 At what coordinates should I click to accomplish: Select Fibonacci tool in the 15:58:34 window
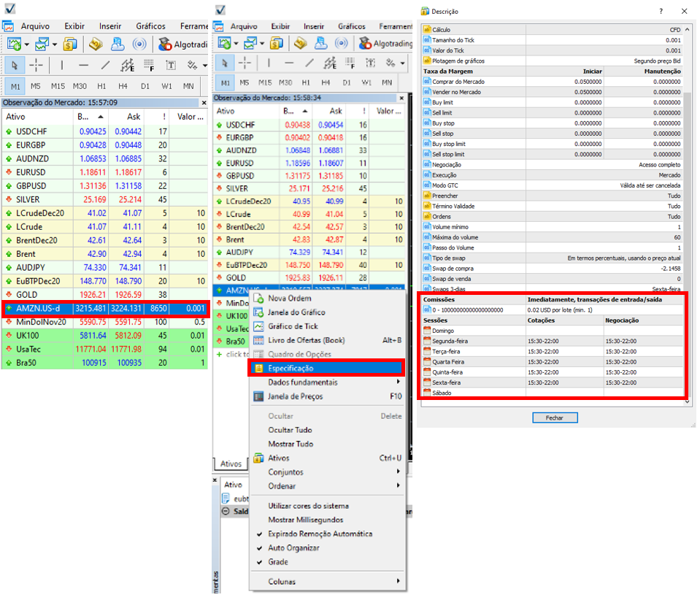(350, 63)
